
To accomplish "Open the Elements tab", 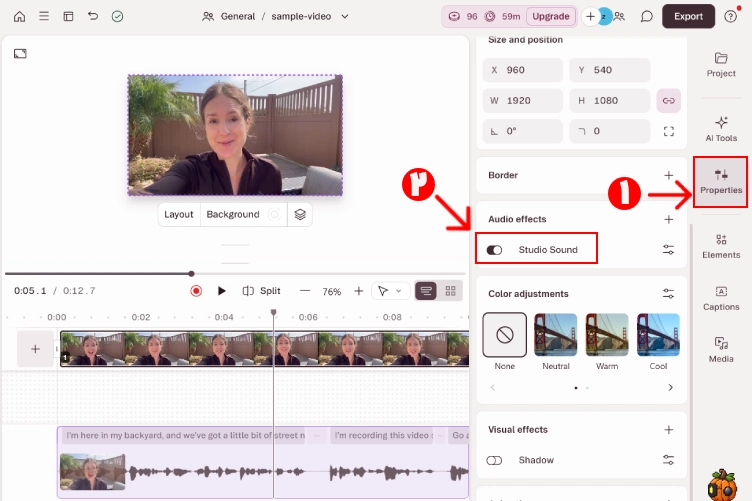I will coord(721,246).
